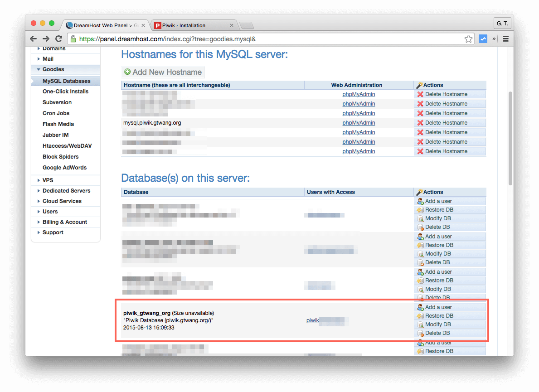Click Delete DB icon for piwik_gtwang_org

point(420,333)
